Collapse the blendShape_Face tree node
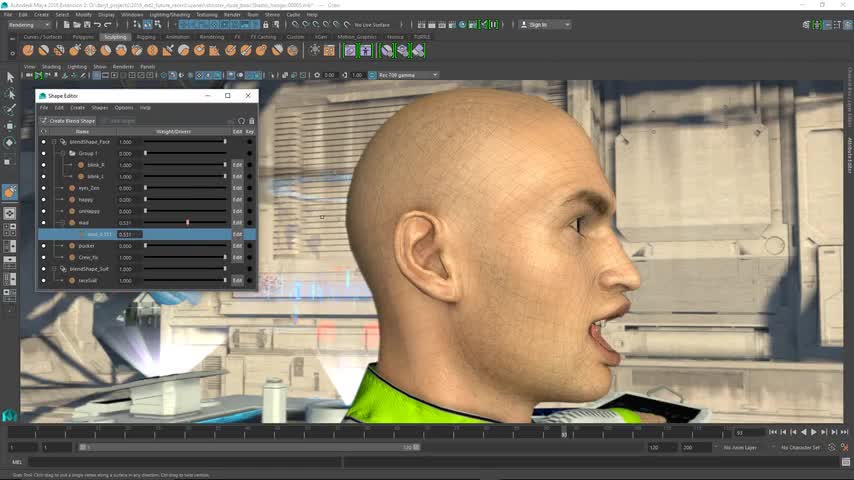 (54, 142)
